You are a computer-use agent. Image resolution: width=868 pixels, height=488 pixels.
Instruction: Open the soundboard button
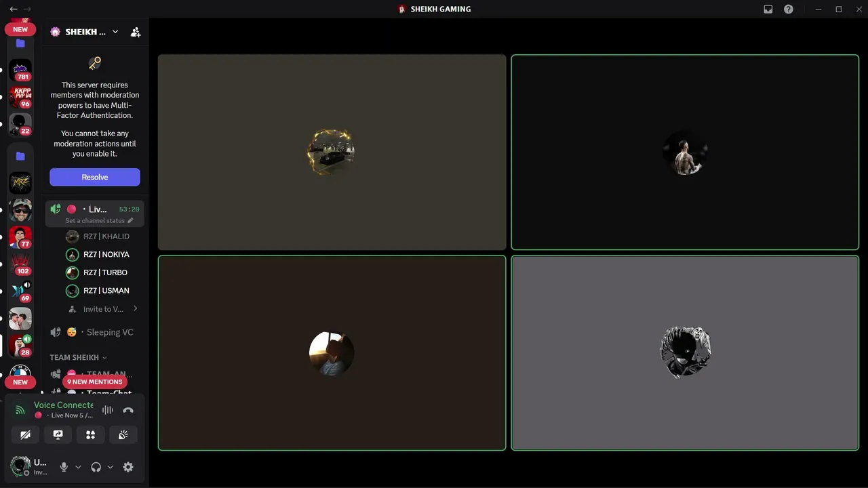click(x=123, y=434)
